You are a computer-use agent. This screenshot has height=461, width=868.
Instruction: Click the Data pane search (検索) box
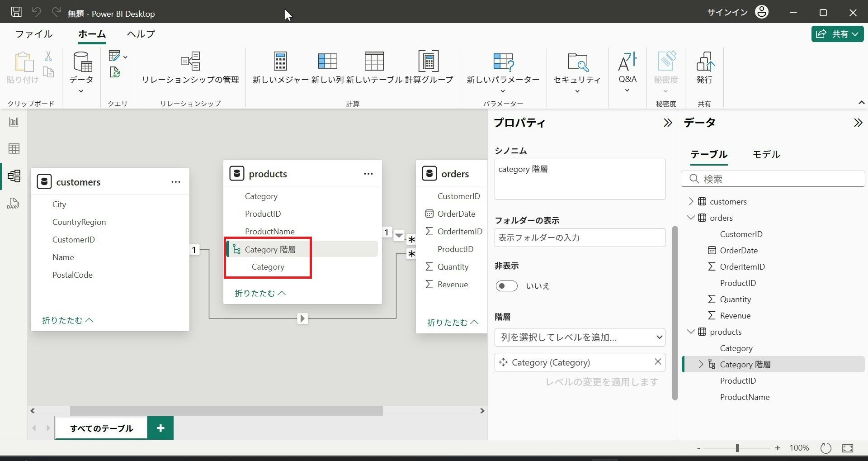click(773, 179)
